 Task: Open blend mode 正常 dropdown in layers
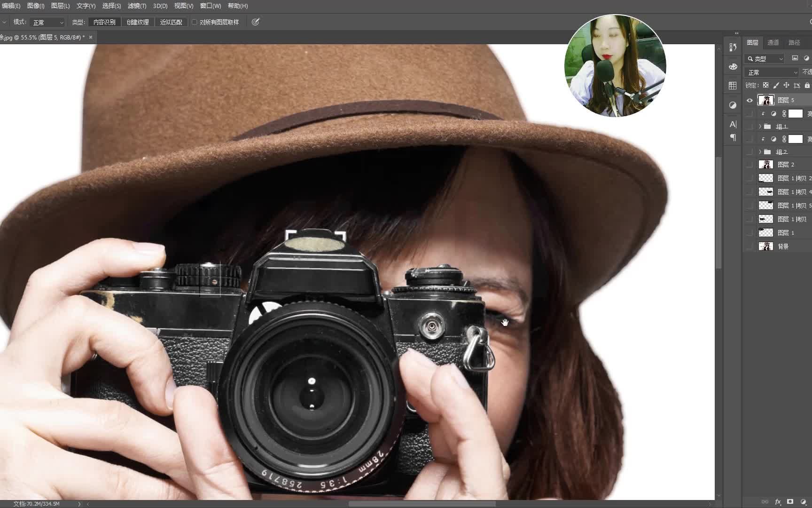(771, 72)
